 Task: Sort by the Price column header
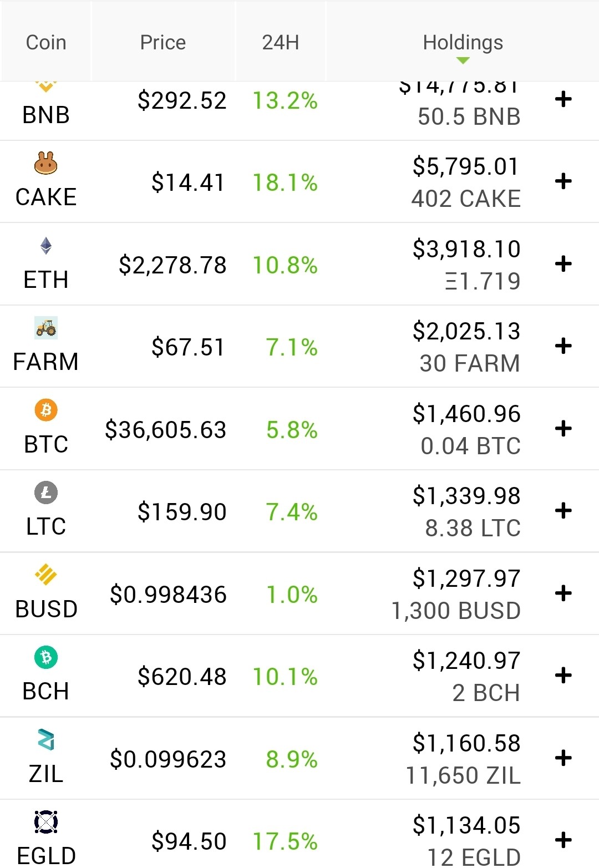coord(163,43)
